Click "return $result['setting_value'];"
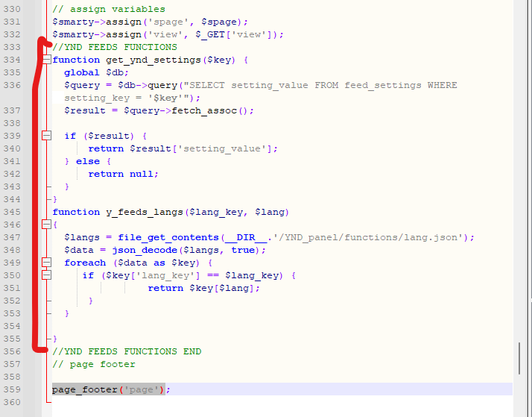 [183, 148]
